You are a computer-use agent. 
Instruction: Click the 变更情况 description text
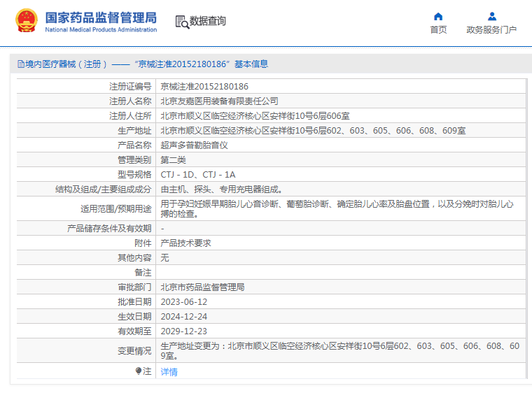pos(340,350)
